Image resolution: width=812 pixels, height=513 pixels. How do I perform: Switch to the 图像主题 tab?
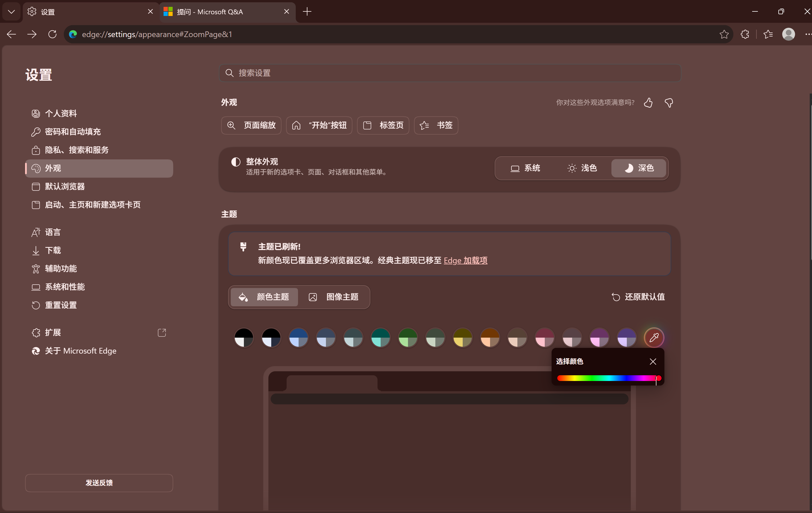click(334, 297)
